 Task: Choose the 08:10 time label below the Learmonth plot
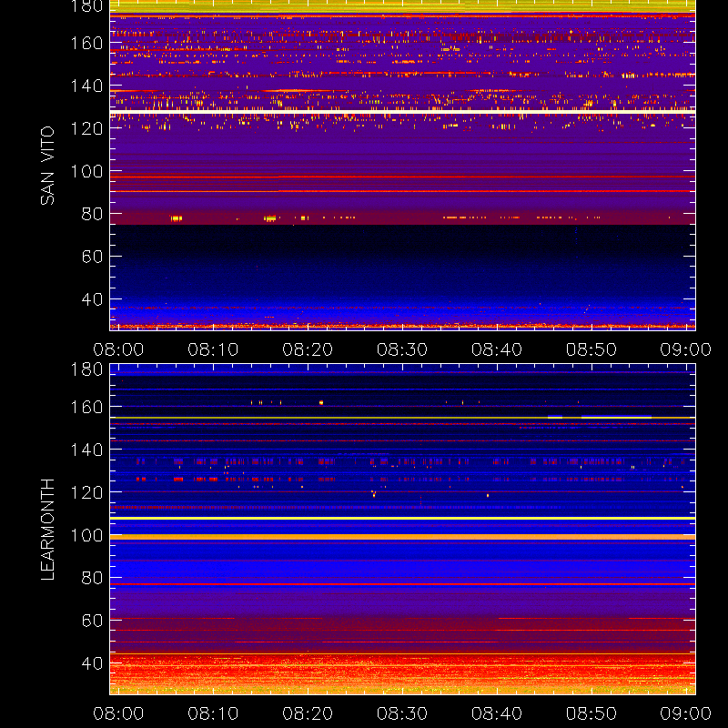(x=213, y=713)
